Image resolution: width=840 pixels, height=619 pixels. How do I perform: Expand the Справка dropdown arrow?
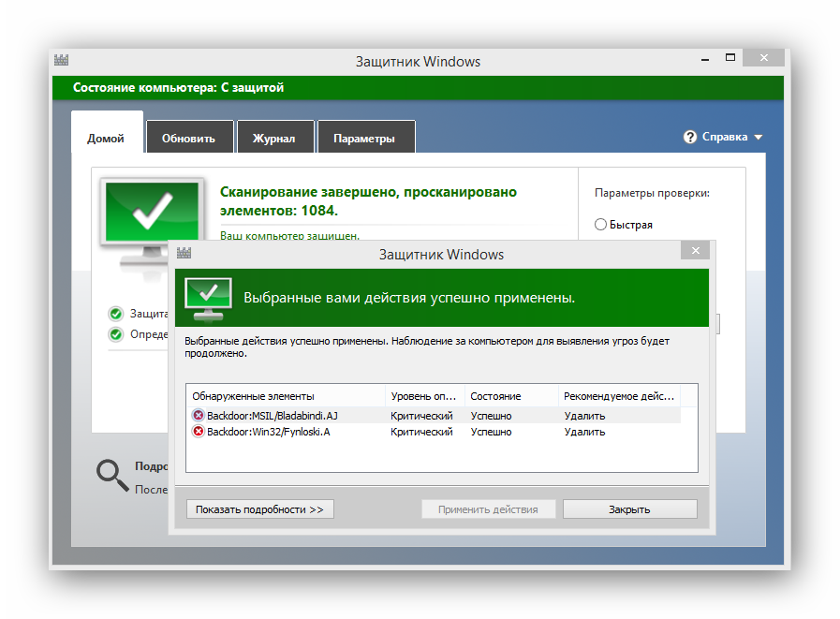pos(759,138)
